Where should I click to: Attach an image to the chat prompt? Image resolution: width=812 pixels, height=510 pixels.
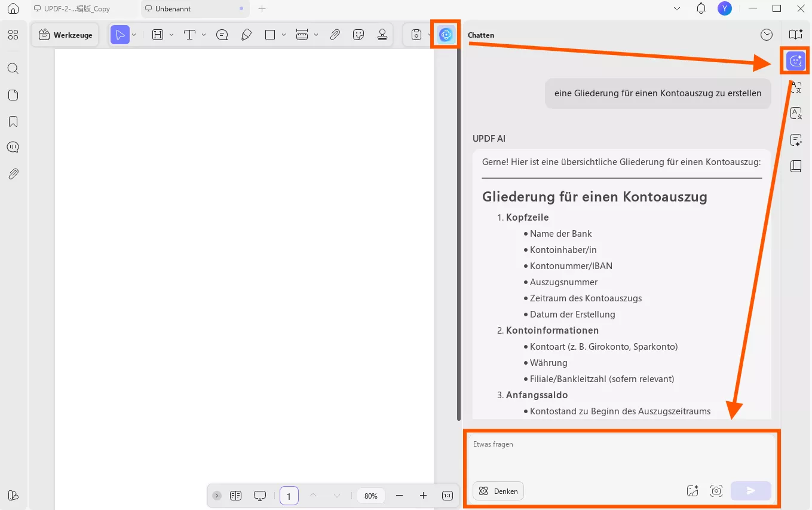tap(693, 491)
